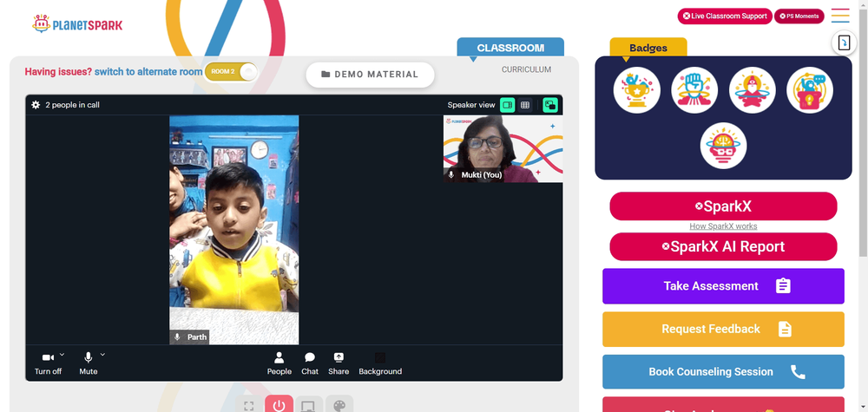Switch to the Classroom tab
Image resolution: width=868 pixels, height=412 pixels.
pos(510,48)
